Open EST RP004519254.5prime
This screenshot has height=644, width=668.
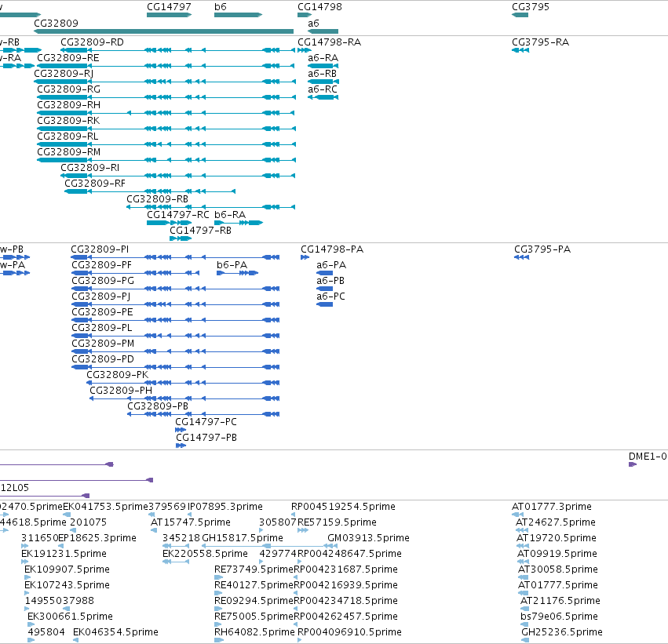(x=293, y=515)
